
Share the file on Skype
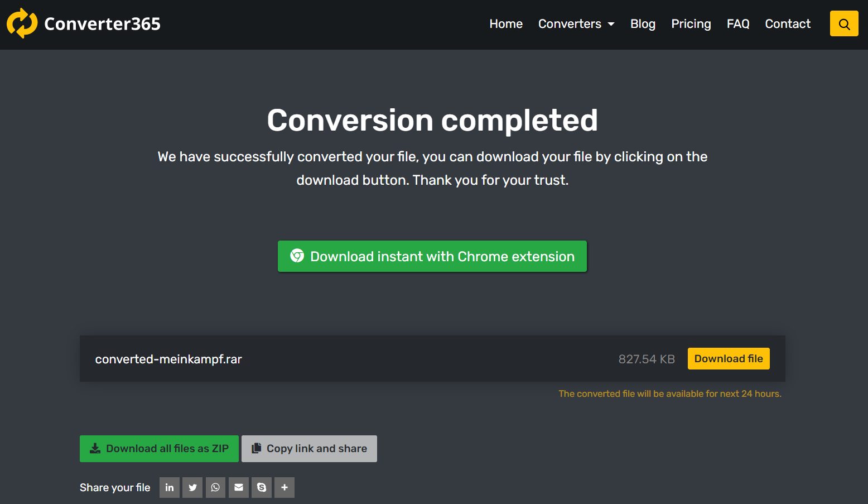coord(261,487)
